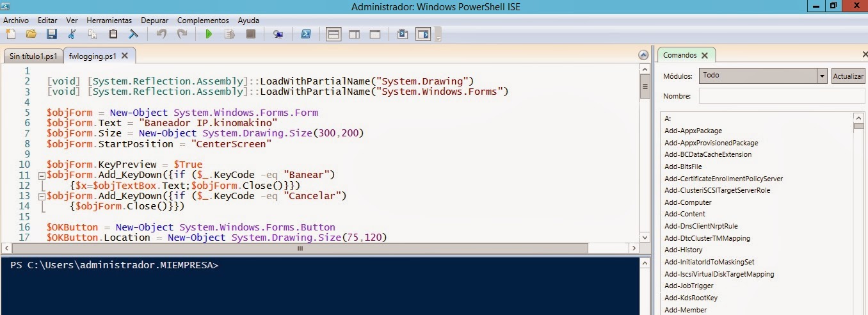Switch to the Sin título1.ps1 tab
The height and width of the screenshot is (315, 868).
pyautogui.click(x=33, y=56)
